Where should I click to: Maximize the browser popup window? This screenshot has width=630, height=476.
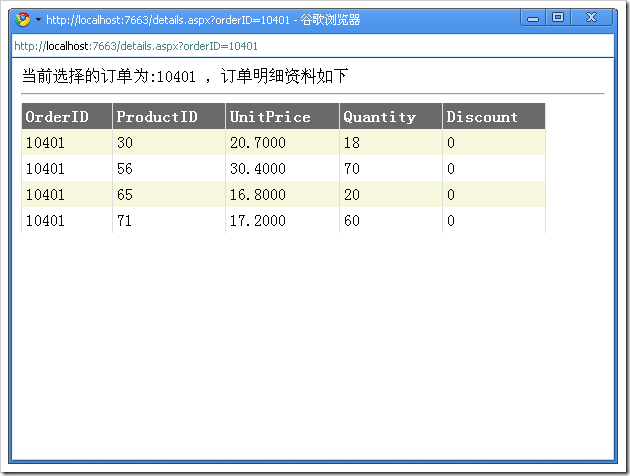(558, 18)
